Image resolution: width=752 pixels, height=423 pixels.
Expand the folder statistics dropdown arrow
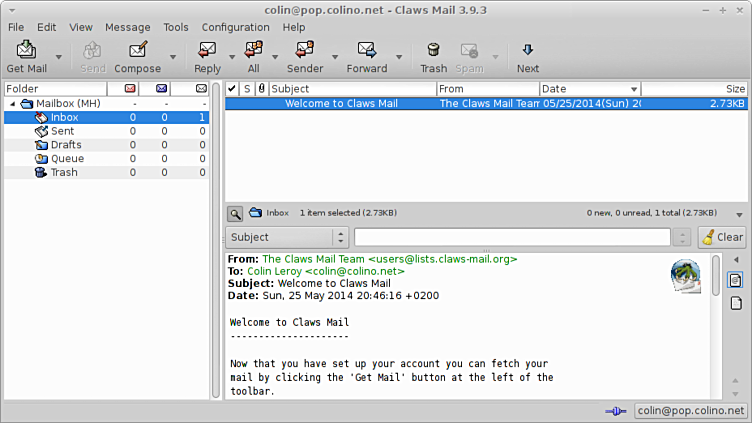(739, 214)
